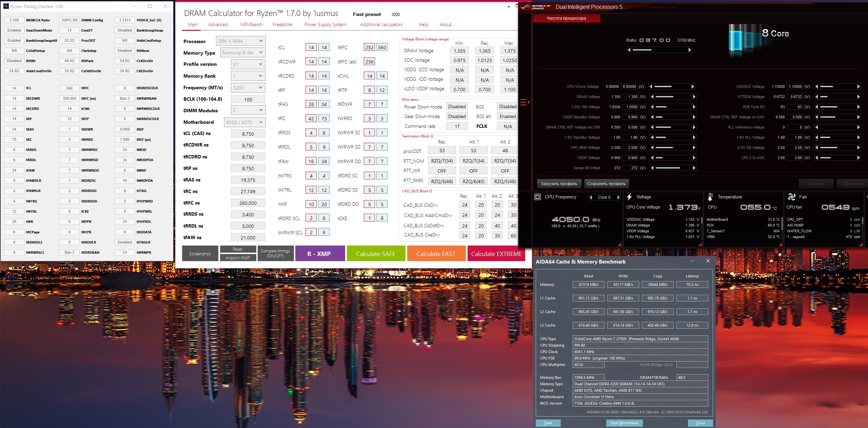Viewport: 868px width, 428px height.
Task: Open the red side menu arrow icon
Action: tap(525, 102)
